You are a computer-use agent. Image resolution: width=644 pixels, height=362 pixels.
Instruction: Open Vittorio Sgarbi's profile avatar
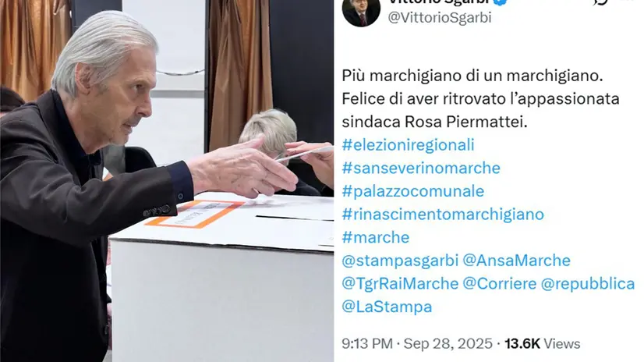point(362,12)
